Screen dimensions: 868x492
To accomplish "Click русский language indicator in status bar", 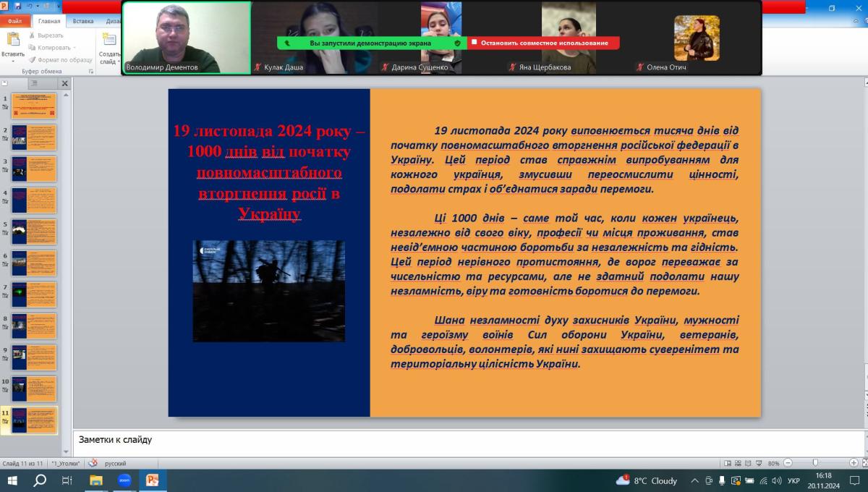I will (116, 463).
